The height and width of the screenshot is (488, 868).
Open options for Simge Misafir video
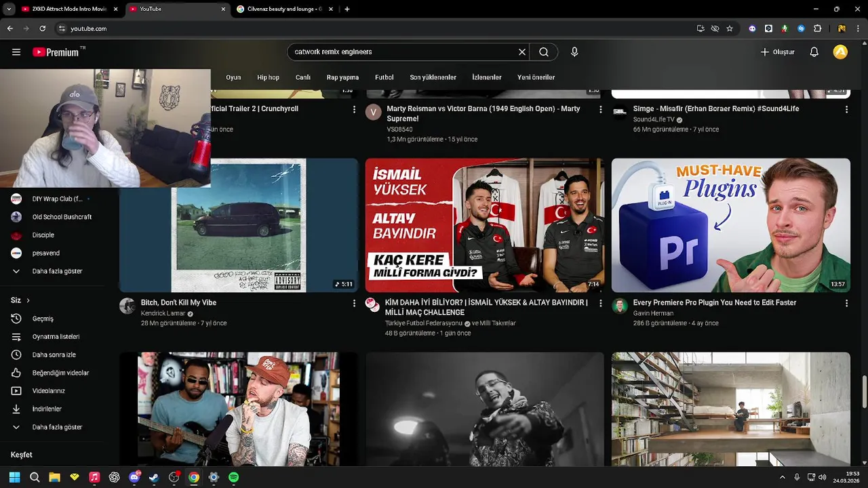tap(846, 109)
